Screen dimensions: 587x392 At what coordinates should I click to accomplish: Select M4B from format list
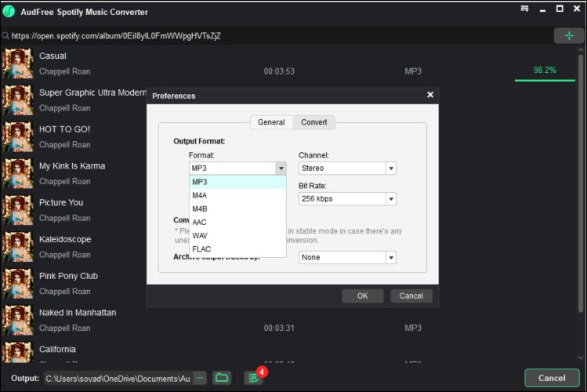click(x=237, y=209)
